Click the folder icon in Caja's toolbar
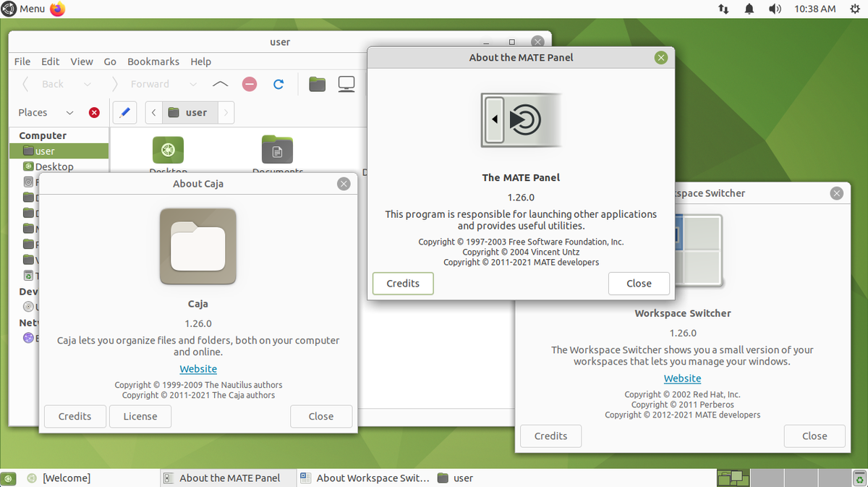This screenshot has width=868, height=487. click(317, 84)
